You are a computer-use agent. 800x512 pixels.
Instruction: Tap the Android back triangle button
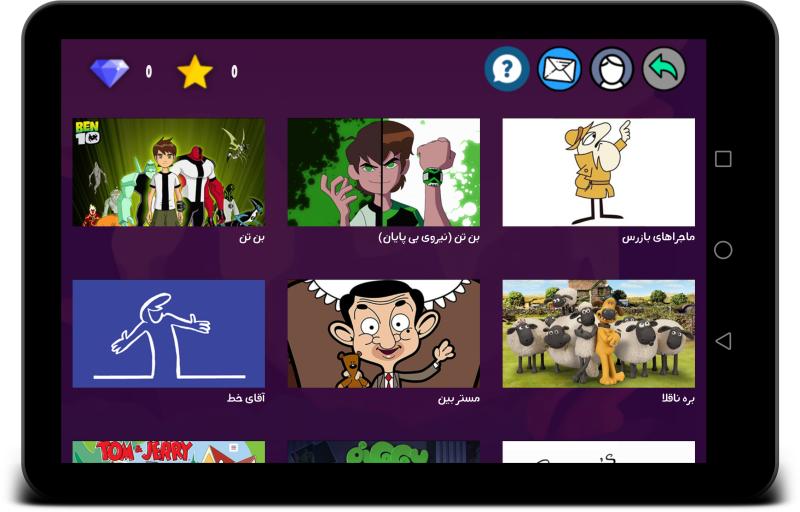coord(723,341)
